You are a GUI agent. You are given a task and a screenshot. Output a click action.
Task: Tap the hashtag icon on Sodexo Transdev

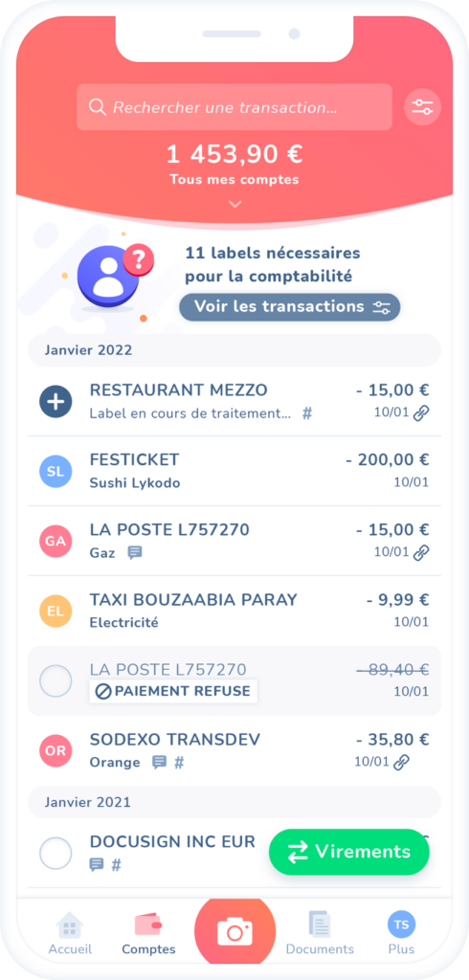[179, 763]
